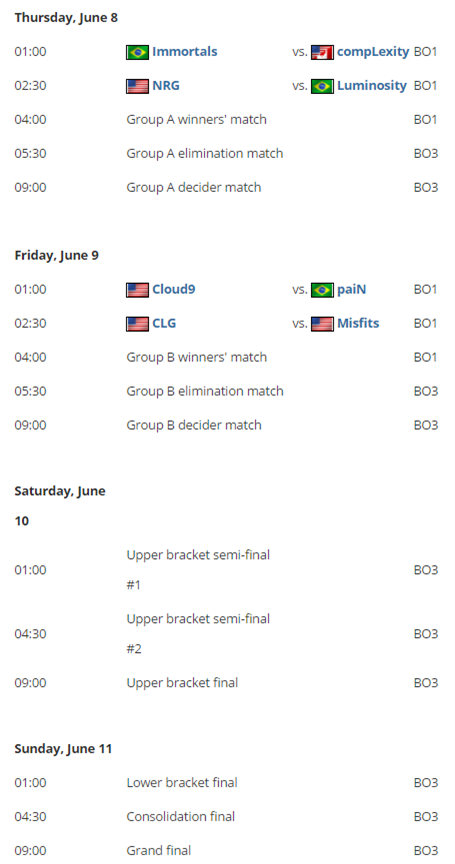This screenshot has width=455, height=864.
Task: Click the Brazil flag beside Luminosity
Action: point(322,87)
